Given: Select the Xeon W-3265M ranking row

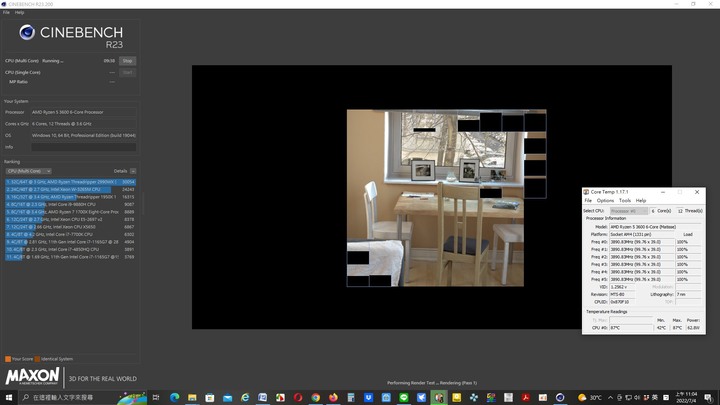Looking at the screenshot, I should (x=70, y=189).
